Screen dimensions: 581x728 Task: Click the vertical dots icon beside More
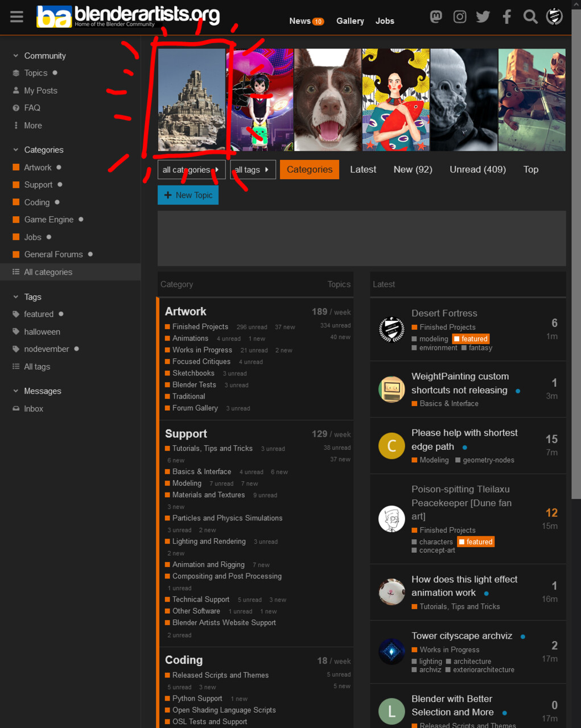[16, 125]
